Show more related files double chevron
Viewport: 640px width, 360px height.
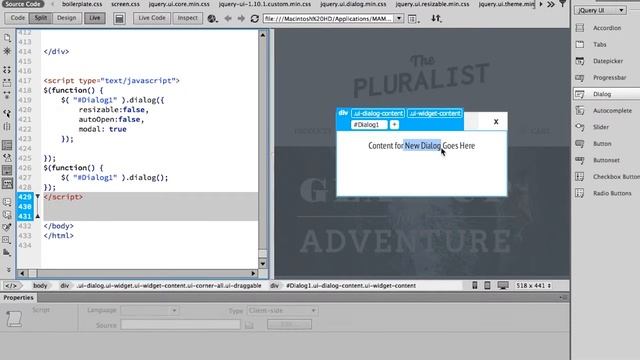[551, 4]
